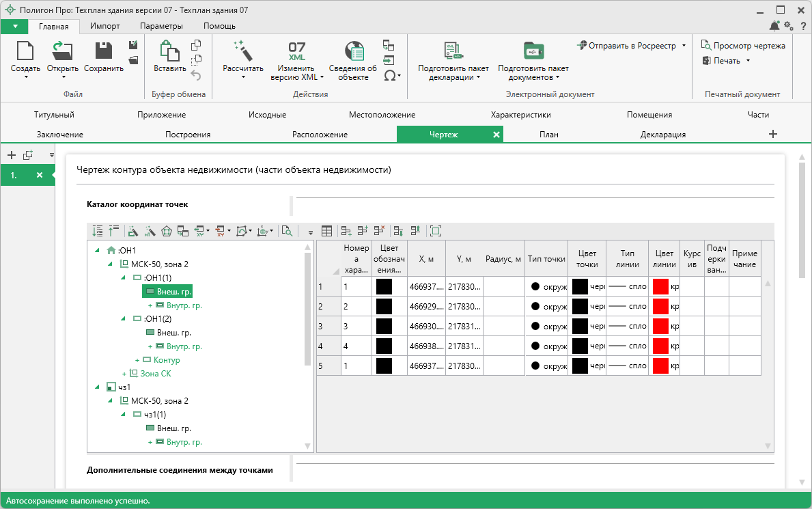Screen dimensions: 812x509
Task: Click the Рассчитать magic wand icon
Action: click(242, 51)
